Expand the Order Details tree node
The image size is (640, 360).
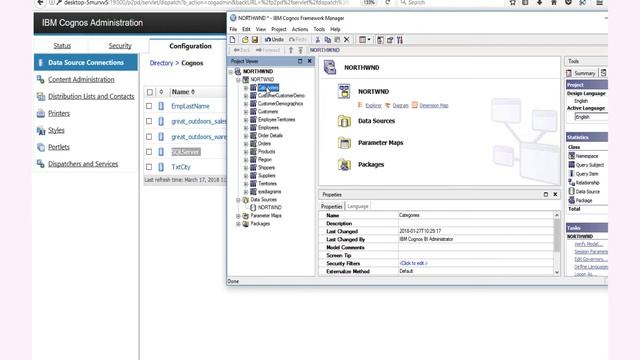coord(246,136)
